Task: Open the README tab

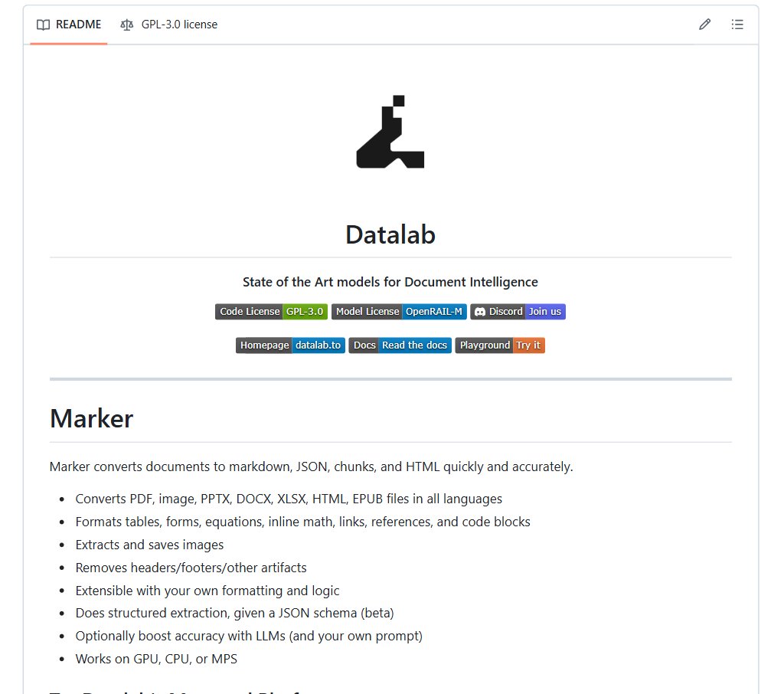Action: click(68, 25)
